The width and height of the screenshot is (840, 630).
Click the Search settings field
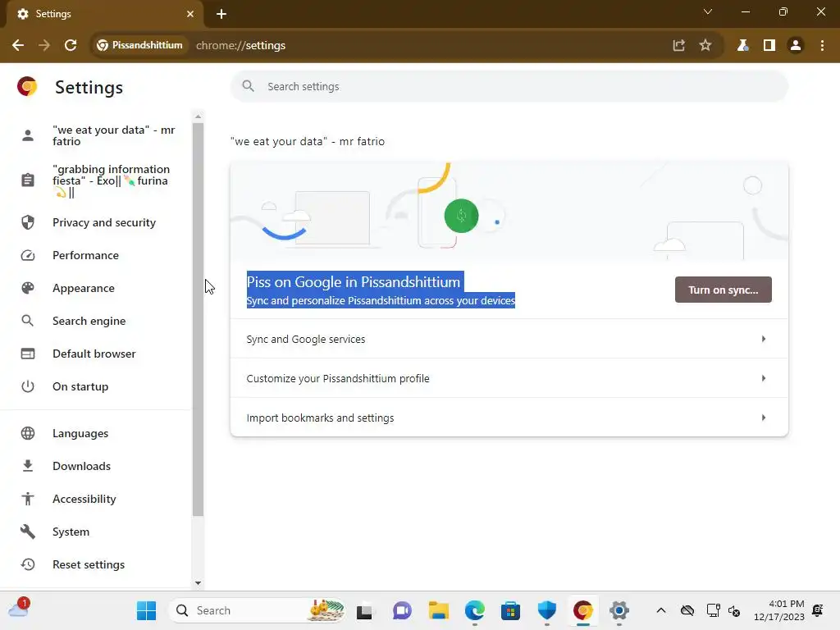(509, 86)
